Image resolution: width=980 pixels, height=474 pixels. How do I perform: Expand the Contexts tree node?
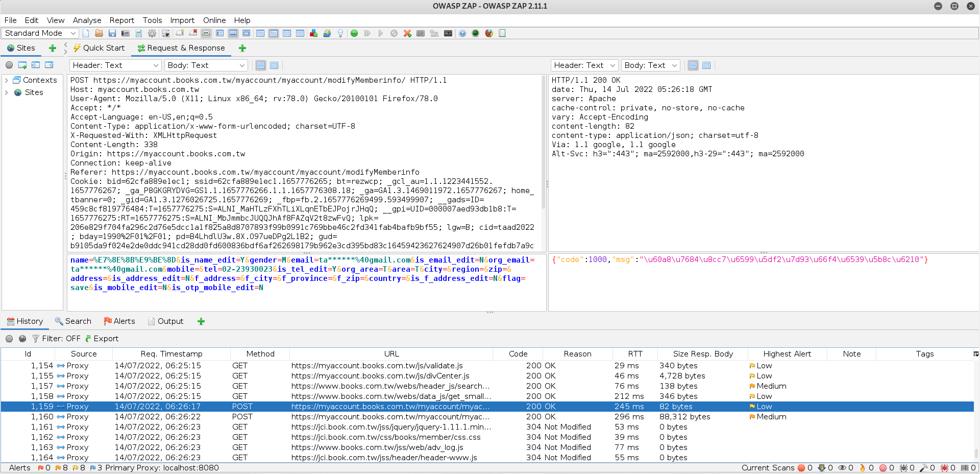(x=7, y=80)
